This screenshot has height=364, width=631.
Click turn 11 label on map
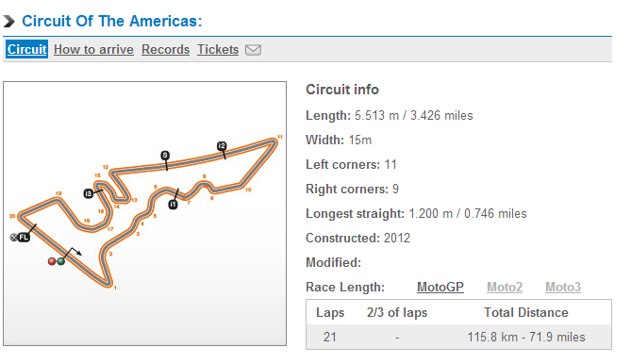pyautogui.click(x=280, y=137)
